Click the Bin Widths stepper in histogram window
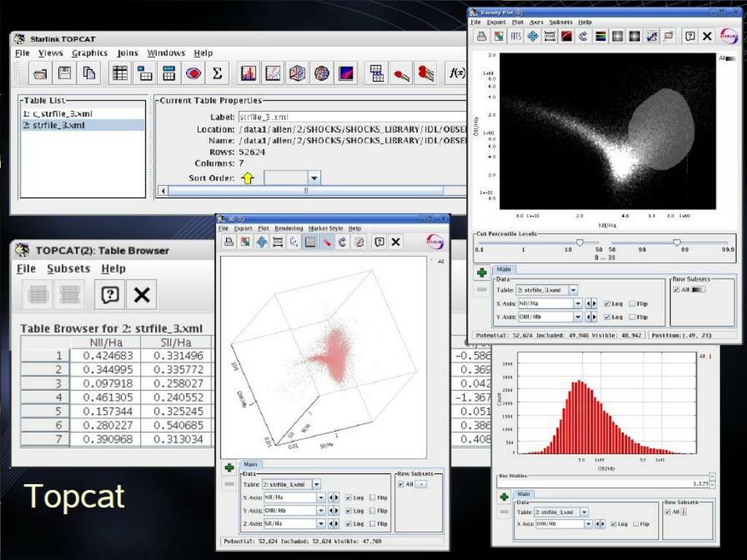 [712, 481]
